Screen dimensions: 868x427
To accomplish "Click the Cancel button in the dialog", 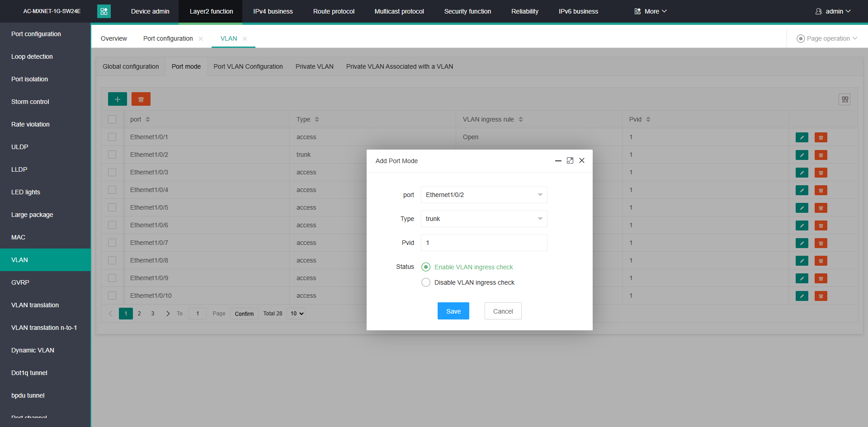I will point(503,311).
